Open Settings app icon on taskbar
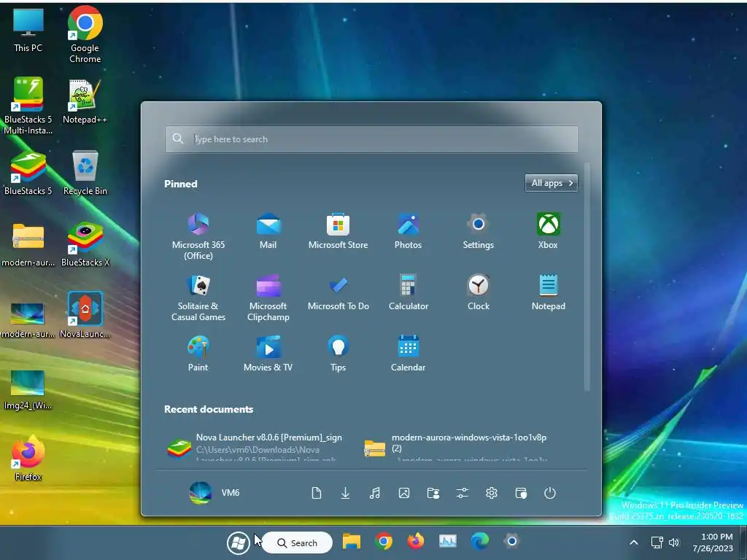Screen dimensions: 747x560 (511, 542)
